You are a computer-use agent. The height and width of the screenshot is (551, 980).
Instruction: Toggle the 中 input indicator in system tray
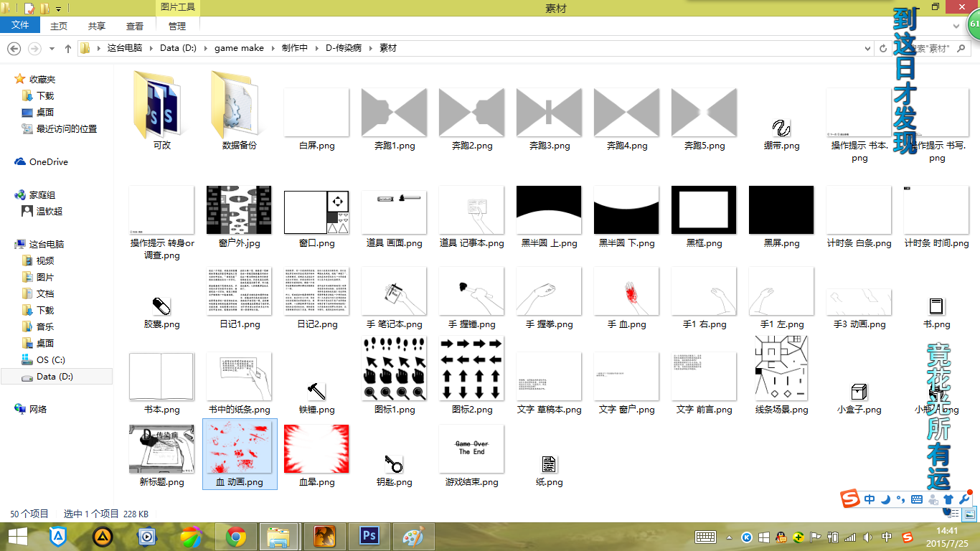pyautogui.click(x=887, y=537)
